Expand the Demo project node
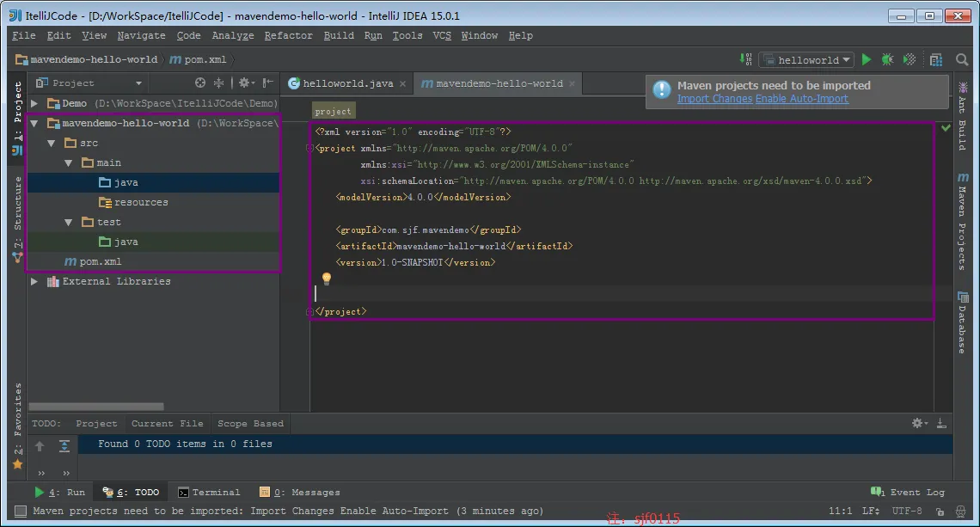The height and width of the screenshot is (527, 980). 34,103
